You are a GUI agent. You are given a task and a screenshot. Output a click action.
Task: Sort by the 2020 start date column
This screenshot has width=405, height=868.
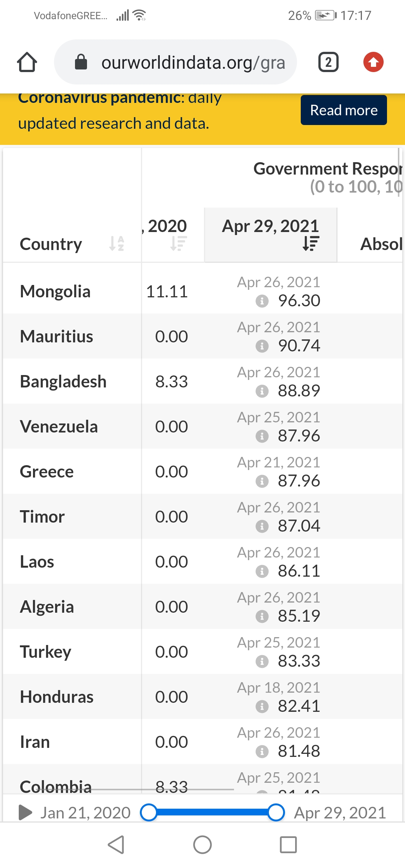coord(178,243)
